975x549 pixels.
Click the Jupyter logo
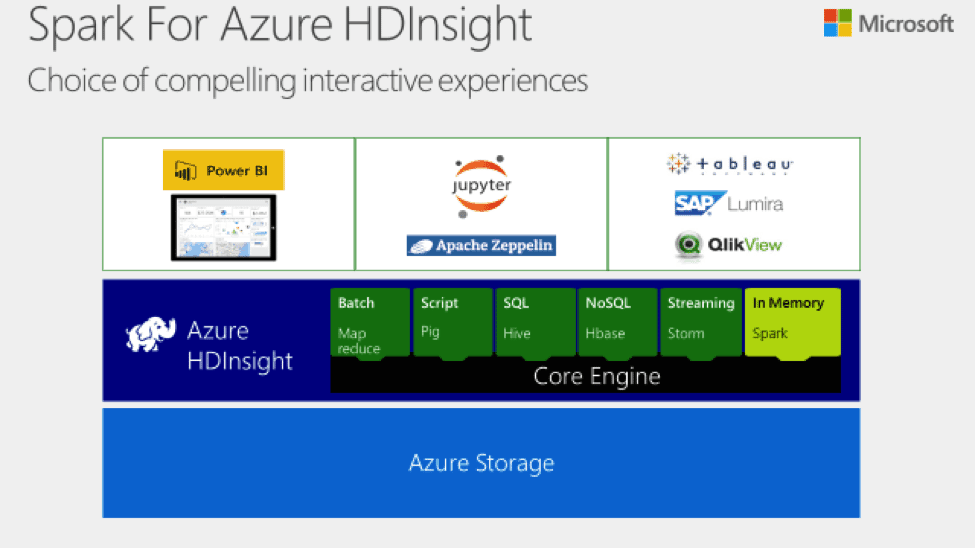(481, 187)
